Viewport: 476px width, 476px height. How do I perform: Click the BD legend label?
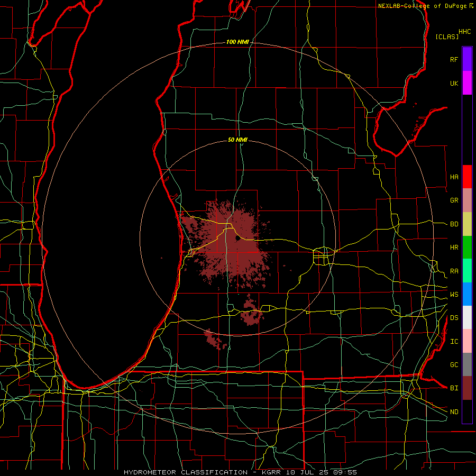tap(454, 224)
